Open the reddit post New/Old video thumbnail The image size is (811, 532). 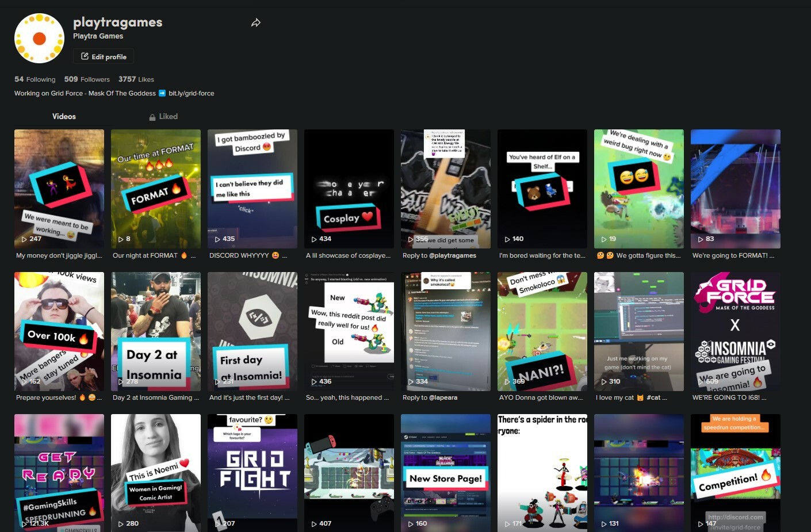[349, 331]
